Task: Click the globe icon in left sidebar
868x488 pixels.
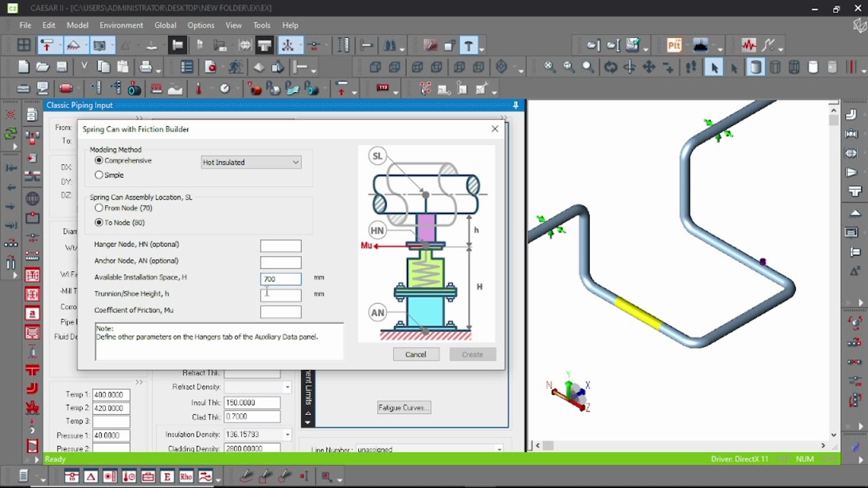Action: (32, 199)
